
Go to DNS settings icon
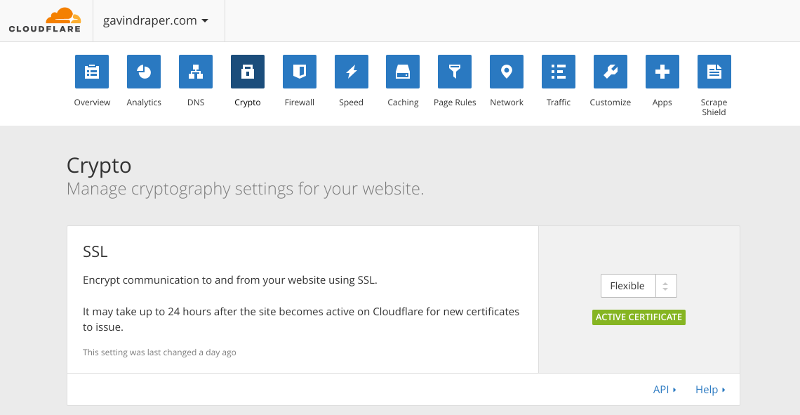click(x=196, y=72)
